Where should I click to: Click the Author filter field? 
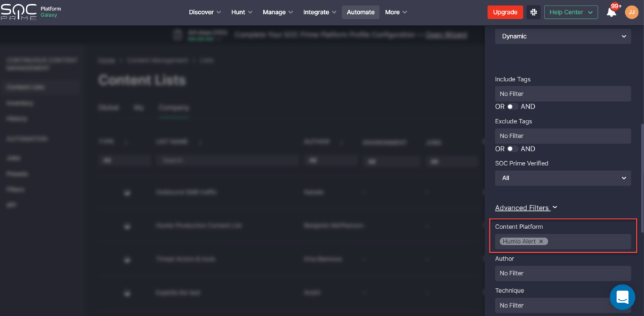[x=562, y=273]
